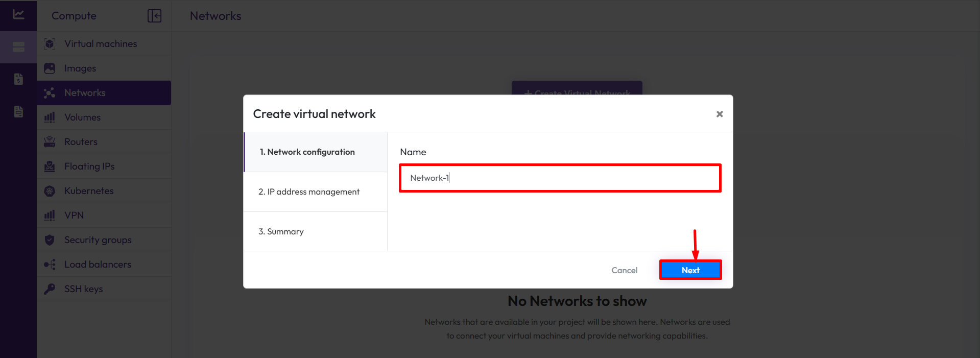Open the billing document rail icon
Screen dimensions: 980x358
[x=18, y=79]
